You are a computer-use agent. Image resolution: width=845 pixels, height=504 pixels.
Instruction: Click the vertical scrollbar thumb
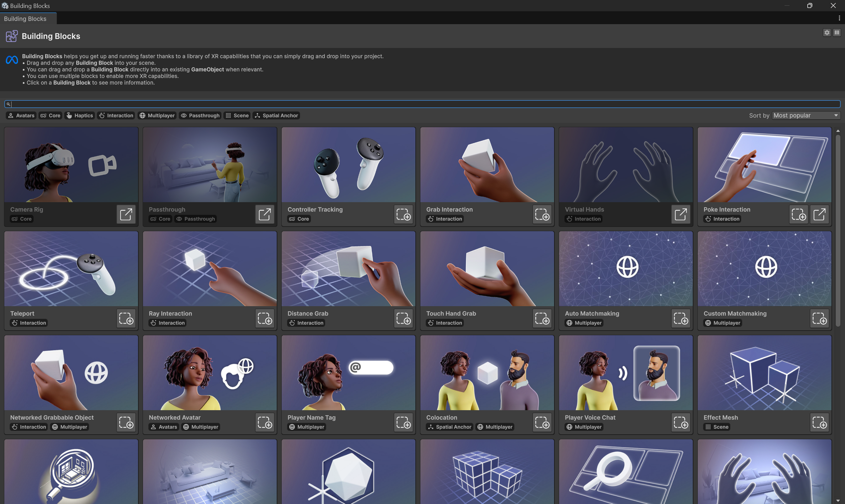(838, 231)
